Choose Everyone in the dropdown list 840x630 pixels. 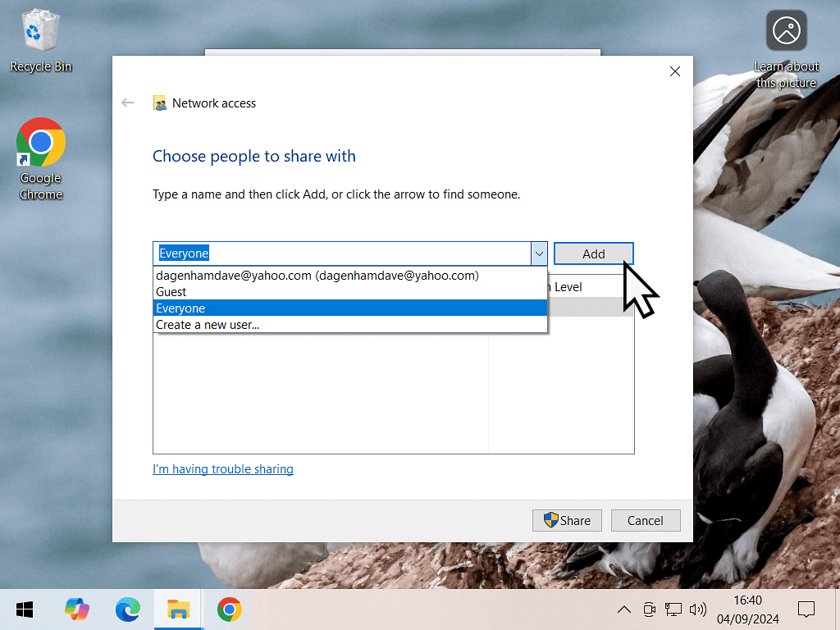click(x=180, y=308)
